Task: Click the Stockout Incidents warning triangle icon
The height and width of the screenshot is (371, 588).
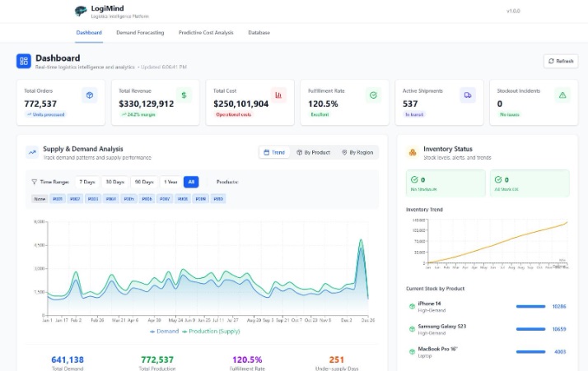Action: pyautogui.click(x=562, y=95)
